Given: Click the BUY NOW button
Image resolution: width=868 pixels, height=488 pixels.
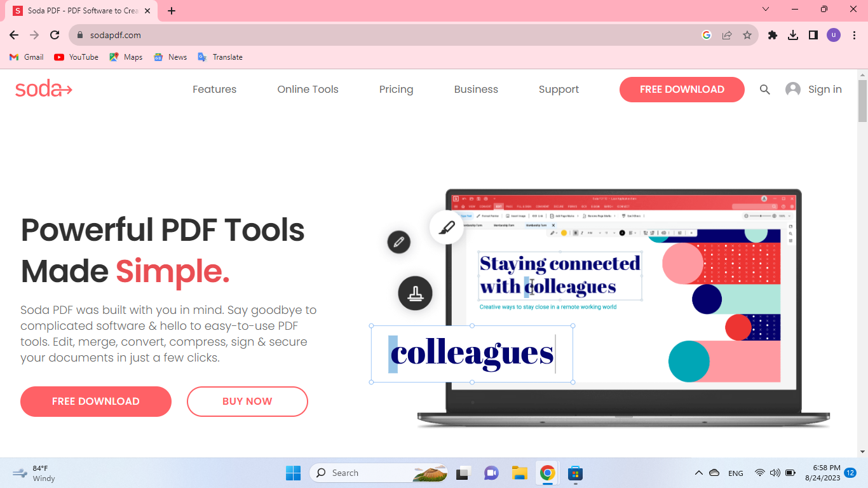Looking at the screenshot, I should pos(247,402).
